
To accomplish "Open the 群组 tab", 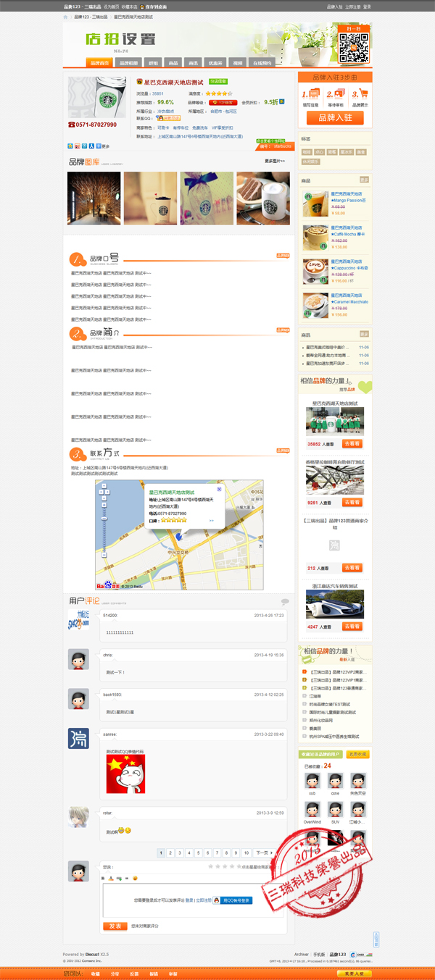I will point(153,63).
